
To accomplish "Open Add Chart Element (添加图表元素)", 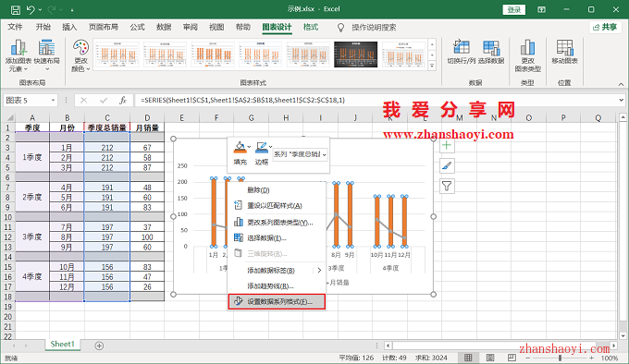I will point(18,55).
